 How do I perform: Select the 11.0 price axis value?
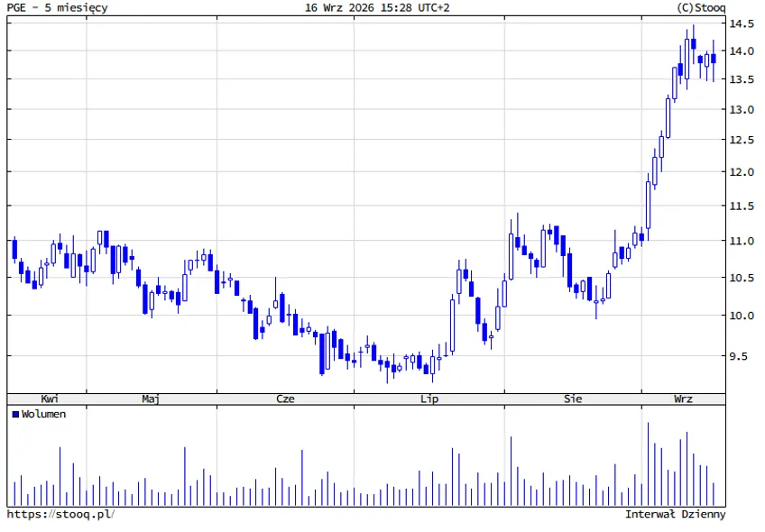point(742,242)
